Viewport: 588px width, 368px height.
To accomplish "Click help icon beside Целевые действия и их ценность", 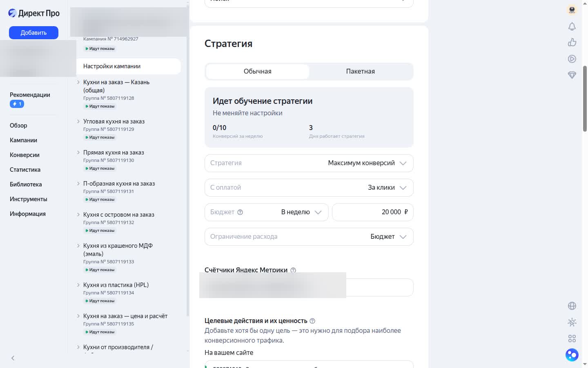I will [312, 321].
